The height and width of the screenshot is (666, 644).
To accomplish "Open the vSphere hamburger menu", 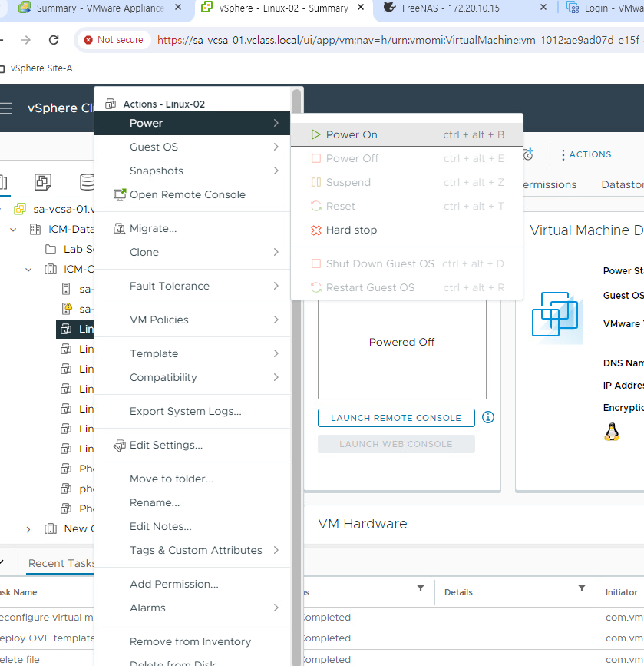I will point(6,108).
